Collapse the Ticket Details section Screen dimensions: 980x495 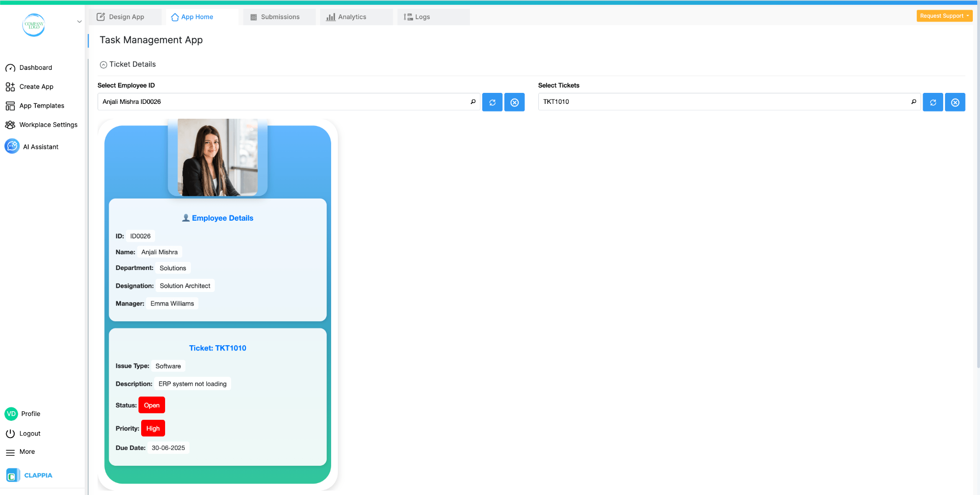pyautogui.click(x=103, y=65)
